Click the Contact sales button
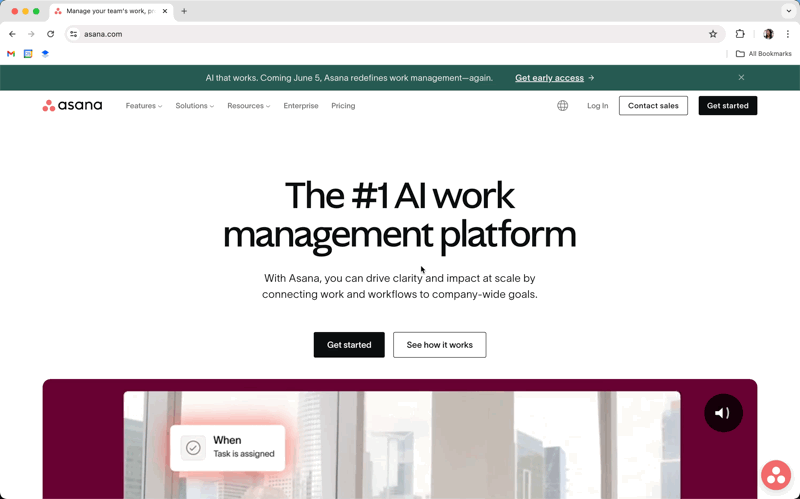Viewport: 800px width, 499px height. tap(653, 106)
